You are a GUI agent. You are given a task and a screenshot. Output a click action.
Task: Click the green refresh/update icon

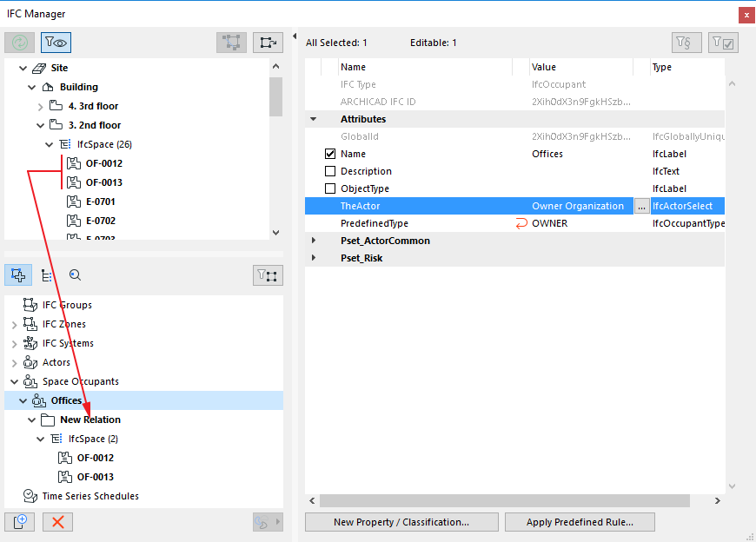click(20, 43)
